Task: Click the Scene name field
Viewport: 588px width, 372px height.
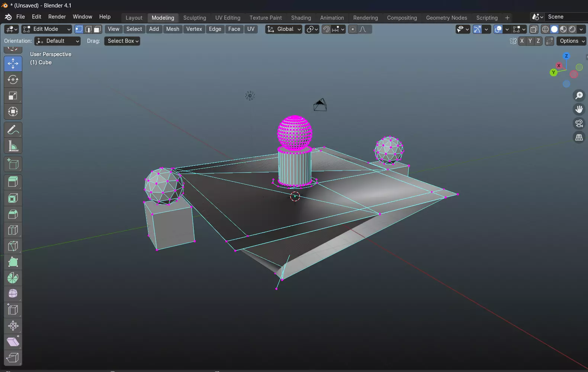Action: pos(566,17)
